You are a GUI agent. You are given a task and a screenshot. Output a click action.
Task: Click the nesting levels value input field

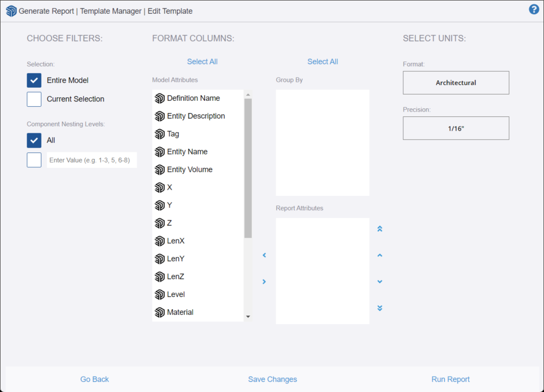(91, 160)
